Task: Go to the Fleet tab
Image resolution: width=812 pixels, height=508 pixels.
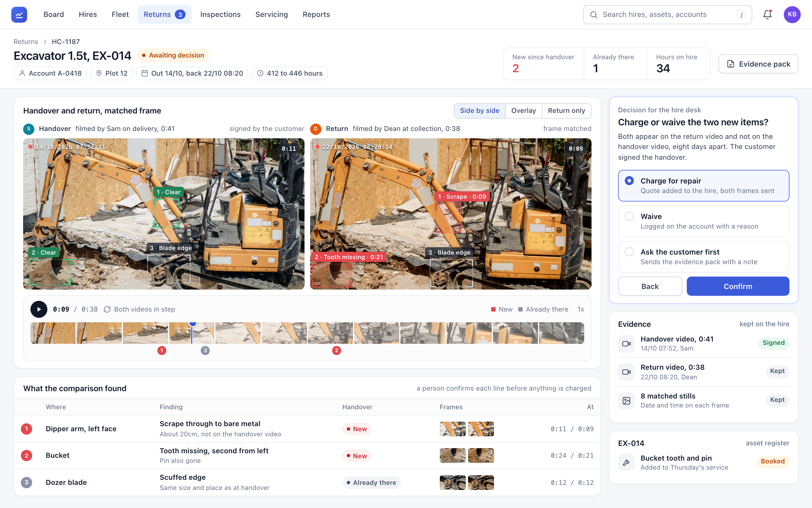Action: click(x=120, y=14)
